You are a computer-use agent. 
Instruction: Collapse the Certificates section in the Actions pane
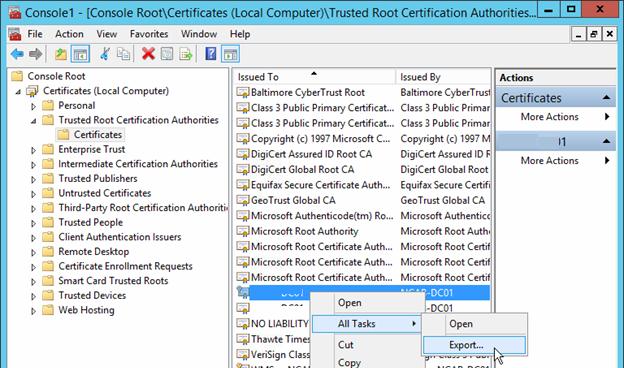pyautogui.click(x=606, y=97)
